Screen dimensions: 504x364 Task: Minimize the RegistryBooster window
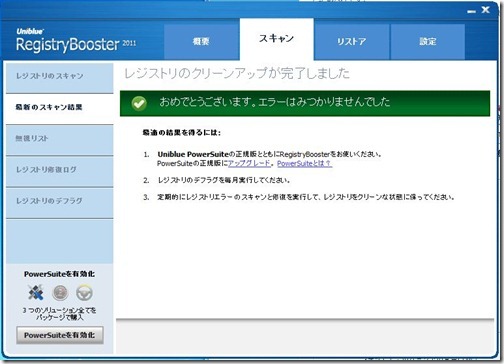point(471,11)
